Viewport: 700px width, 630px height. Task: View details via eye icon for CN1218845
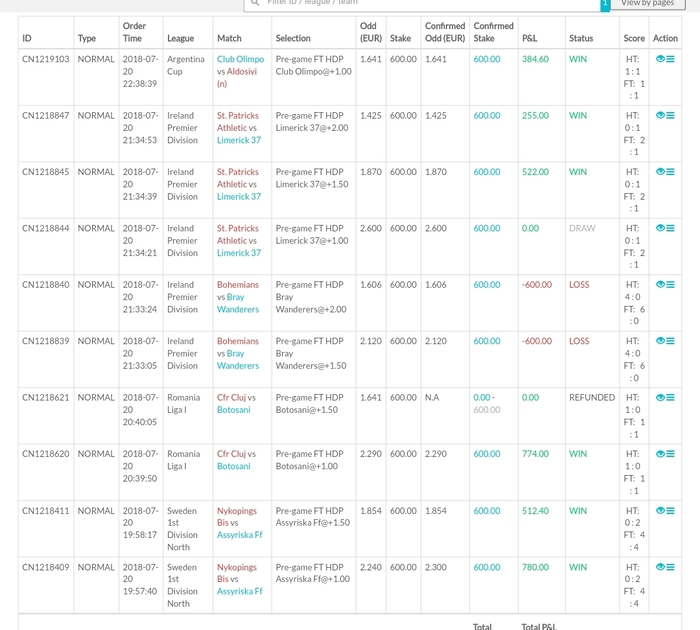pyautogui.click(x=660, y=171)
